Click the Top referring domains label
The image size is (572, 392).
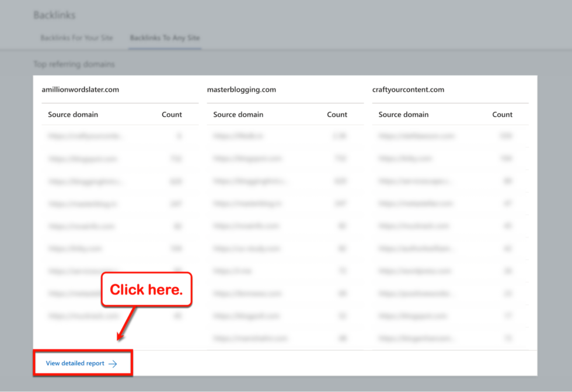pyautogui.click(x=75, y=64)
